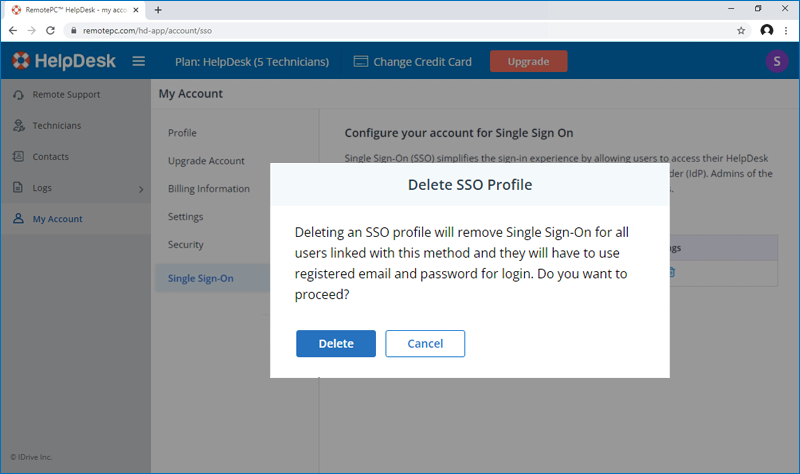Click the browser address bar
Screen dimensions: 800x474
[x=400, y=31]
